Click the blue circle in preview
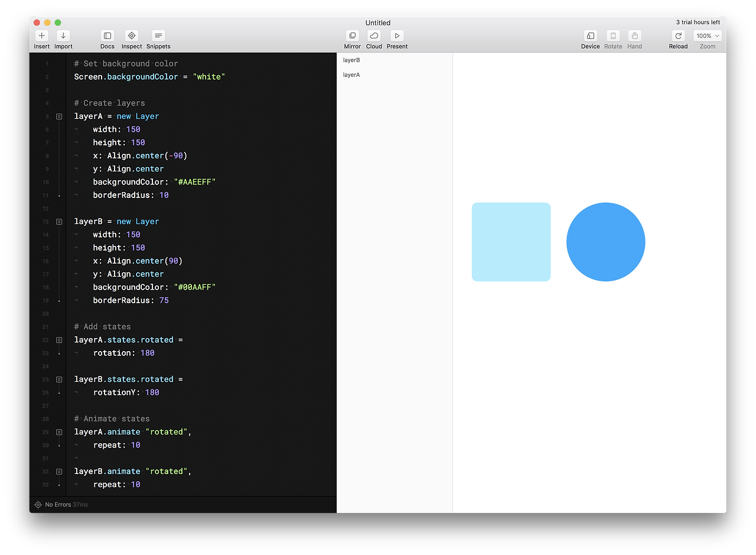Screen dimensions: 756x555 [606, 242]
